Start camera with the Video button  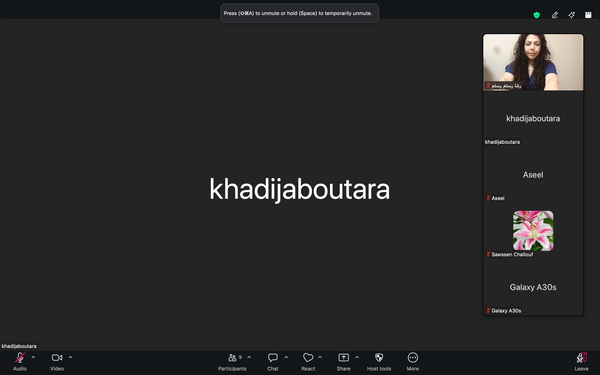(57, 361)
